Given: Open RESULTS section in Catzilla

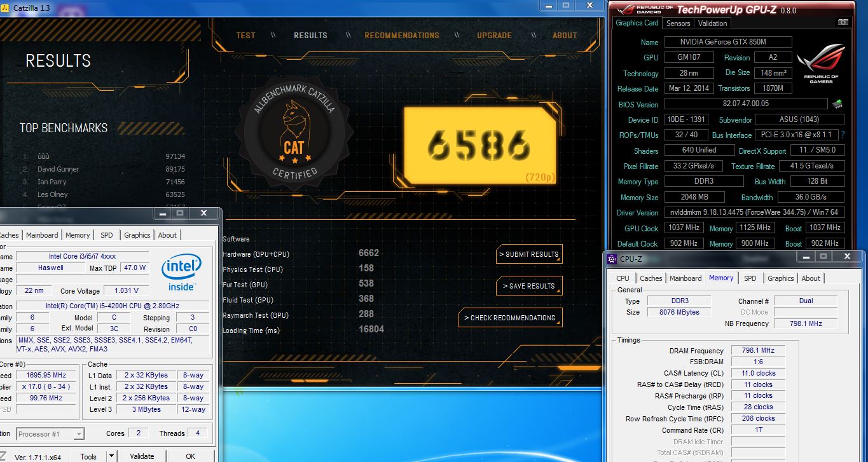Looking at the screenshot, I should [x=310, y=36].
